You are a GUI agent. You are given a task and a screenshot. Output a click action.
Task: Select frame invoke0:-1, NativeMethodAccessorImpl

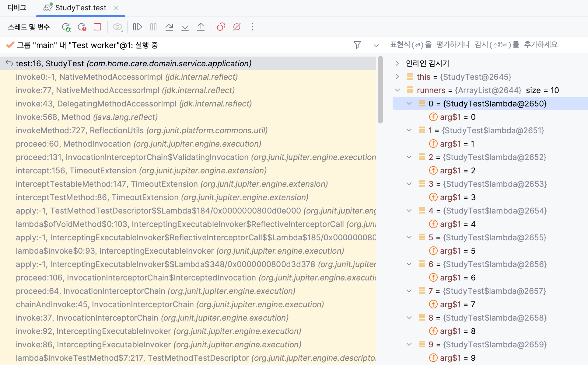188,77
